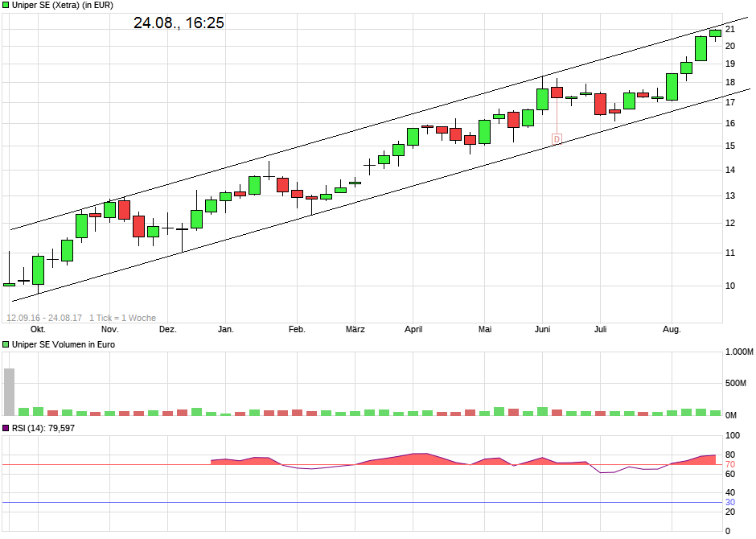This screenshot has height=539, width=756.
Task: Click the 'Mai' month label
Action: pos(485,329)
